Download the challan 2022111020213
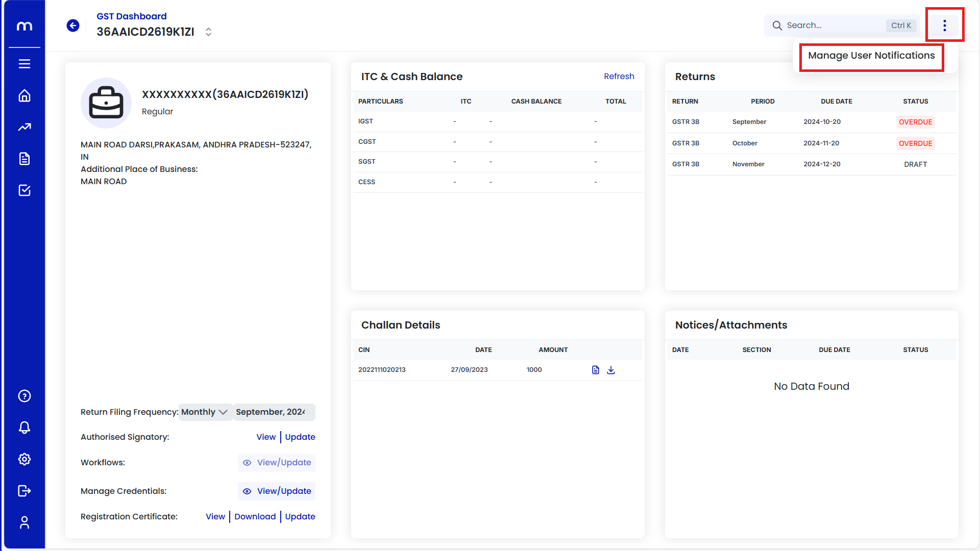This screenshot has height=551, width=980. tap(611, 370)
